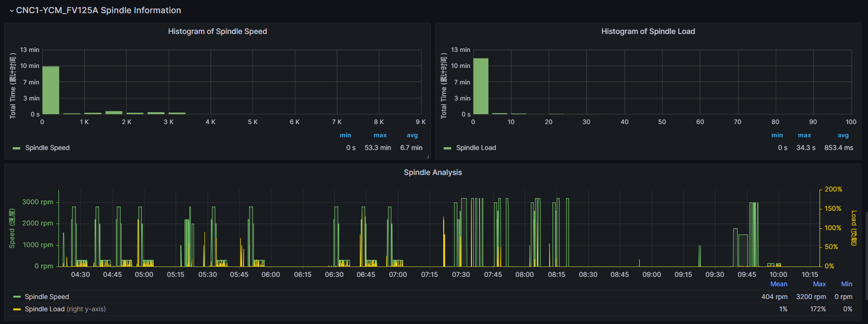Sort Spindle Analysis legend by Max column
Screen dimensions: 868x324
(819, 284)
